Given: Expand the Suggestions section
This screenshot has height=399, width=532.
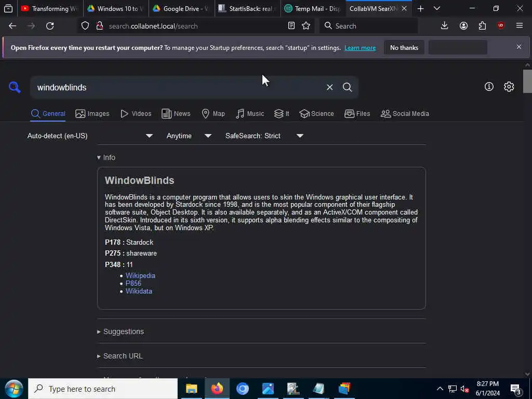Looking at the screenshot, I should click(x=121, y=331).
